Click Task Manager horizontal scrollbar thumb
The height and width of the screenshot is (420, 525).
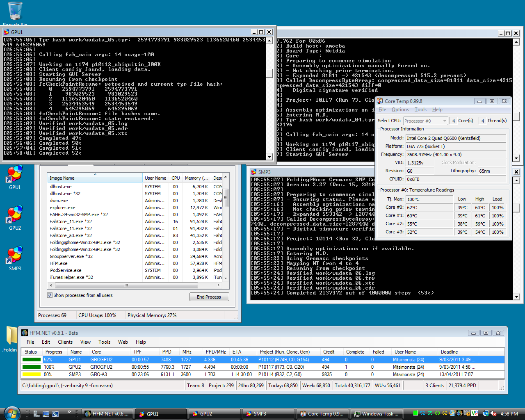click(126, 285)
